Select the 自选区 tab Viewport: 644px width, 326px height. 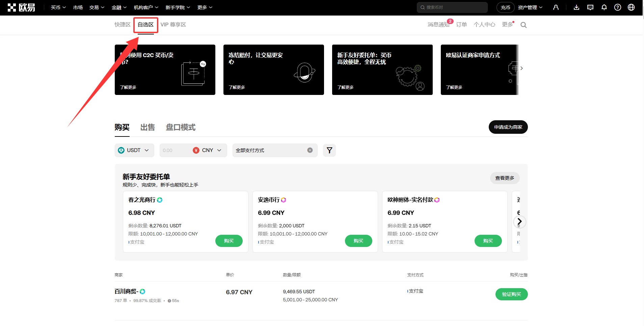coord(146,25)
